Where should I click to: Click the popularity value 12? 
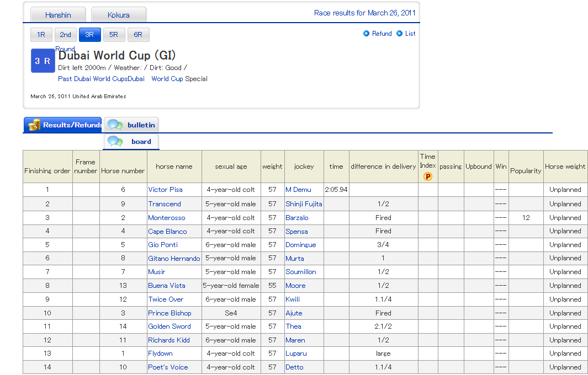coord(526,218)
